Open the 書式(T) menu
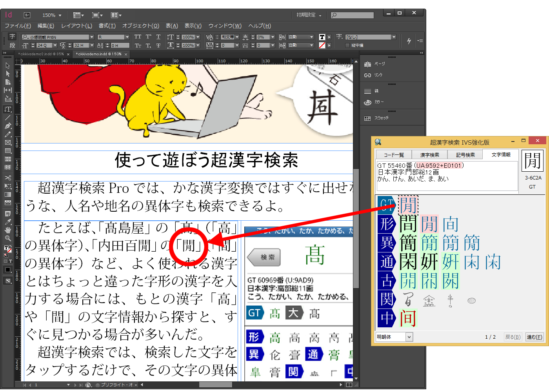This screenshot has height=392, width=549. tap(107, 26)
